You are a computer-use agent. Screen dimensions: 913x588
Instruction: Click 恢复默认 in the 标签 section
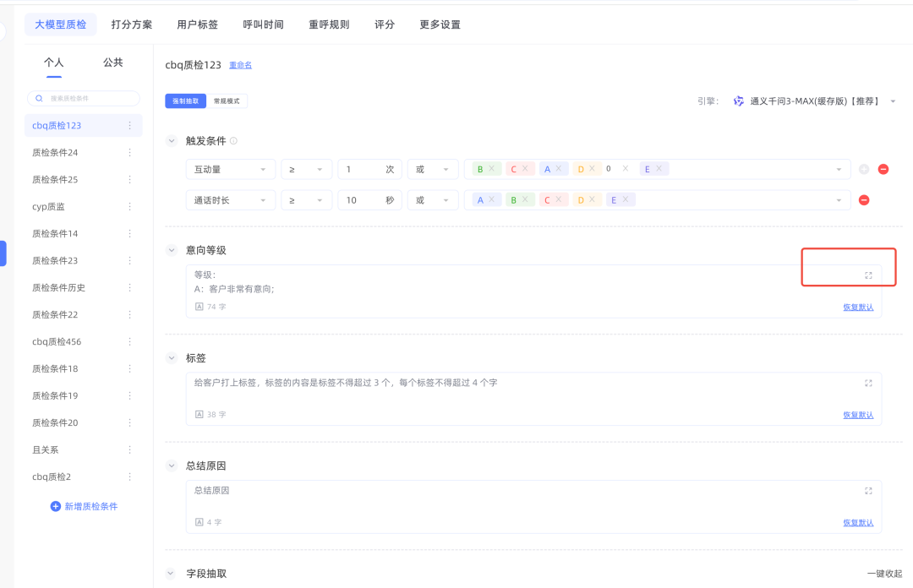tap(857, 415)
